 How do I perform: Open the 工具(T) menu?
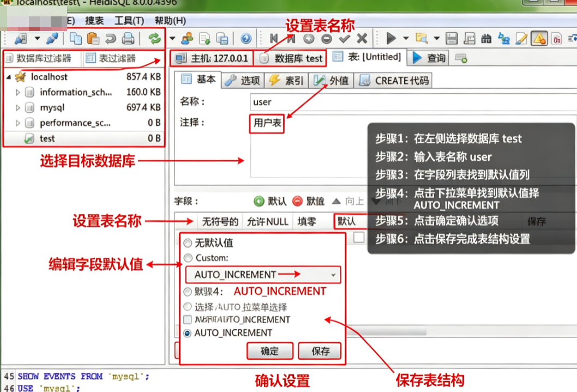pos(129,21)
